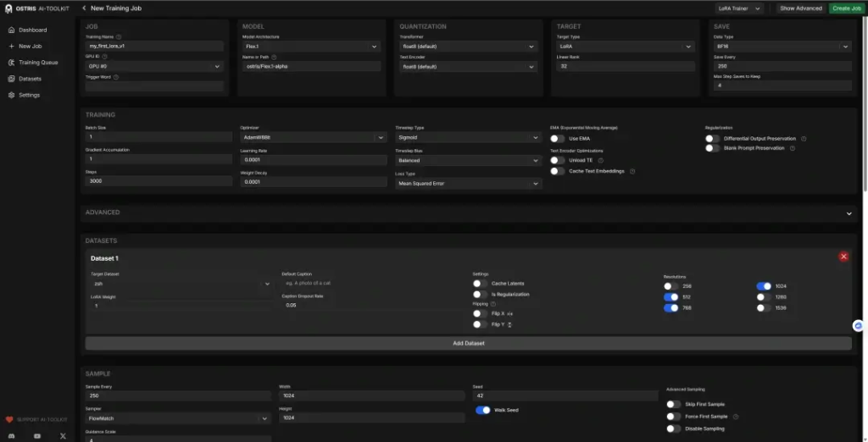Open New Job in the sidebar

[x=30, y=46]
